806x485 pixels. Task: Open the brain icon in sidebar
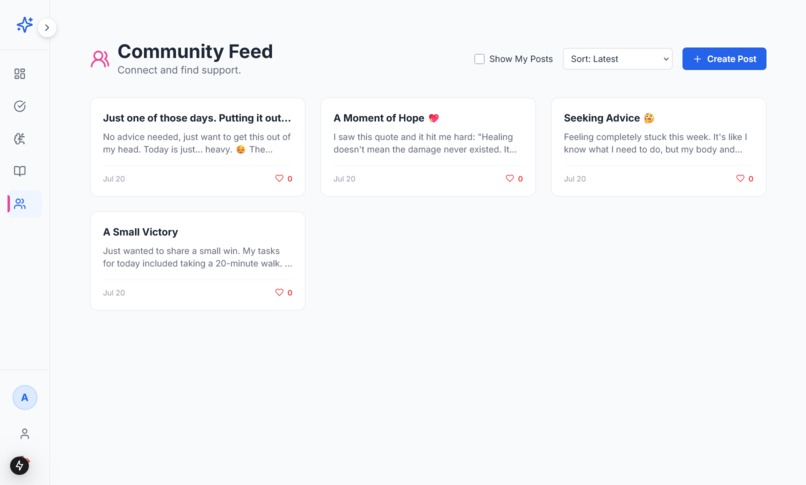[x=20, y=139]
